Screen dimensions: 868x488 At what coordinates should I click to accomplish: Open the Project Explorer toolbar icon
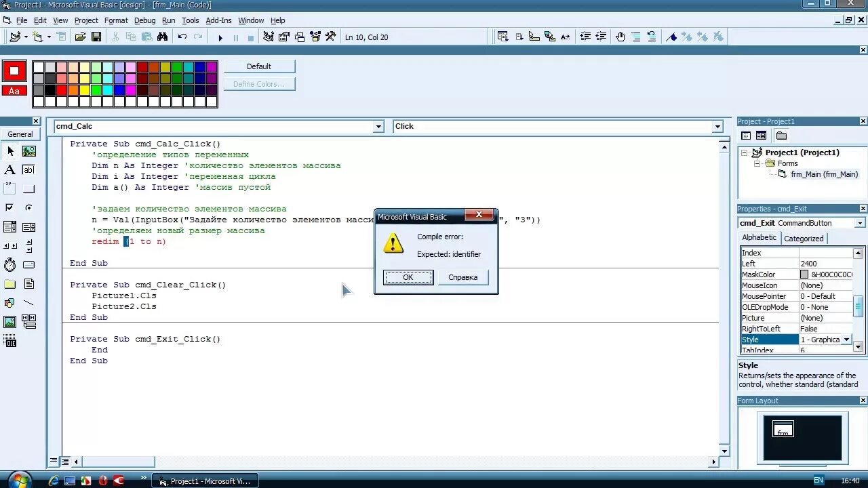coord(269,37)
